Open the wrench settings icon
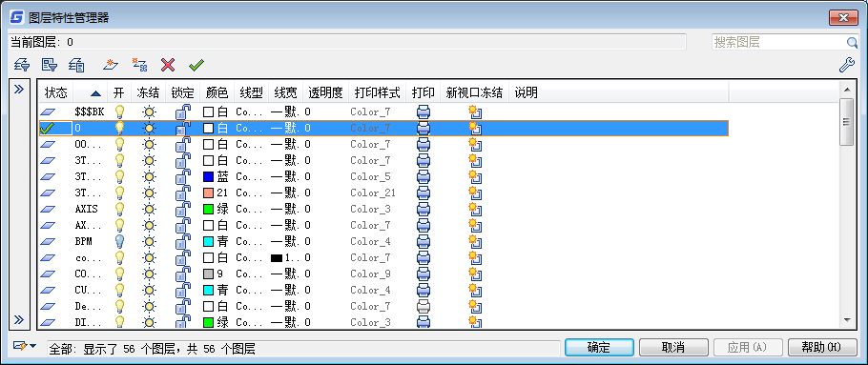 847,65
